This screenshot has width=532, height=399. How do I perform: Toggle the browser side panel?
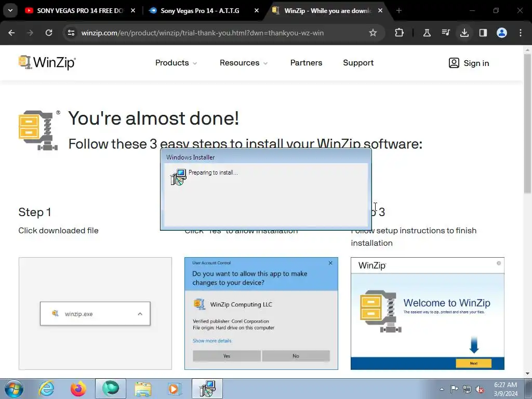(483, 33)
